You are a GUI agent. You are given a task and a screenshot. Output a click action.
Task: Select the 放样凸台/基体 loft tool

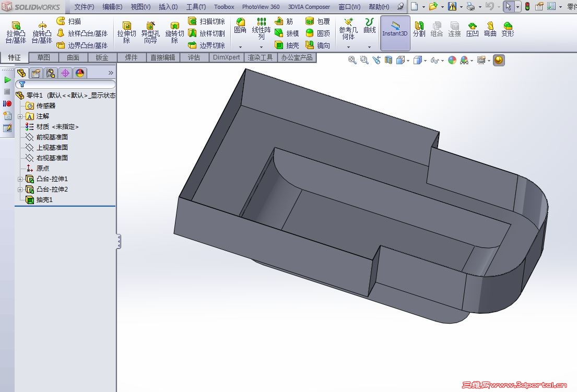pyautogui.click(x=83, y=33)
